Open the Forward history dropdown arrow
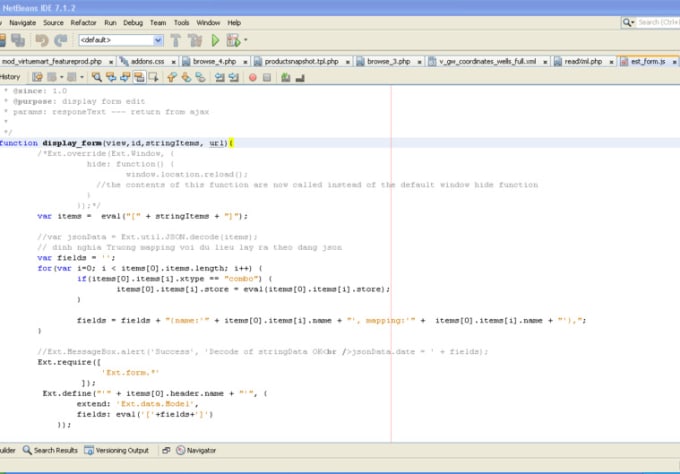This screenshot has width=680, height=474. point(82,77)
